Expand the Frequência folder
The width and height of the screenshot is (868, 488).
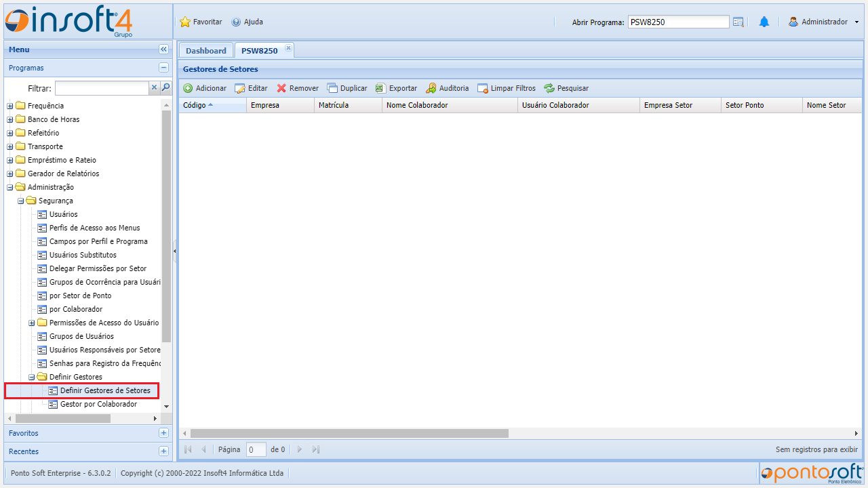pos(10,106)
